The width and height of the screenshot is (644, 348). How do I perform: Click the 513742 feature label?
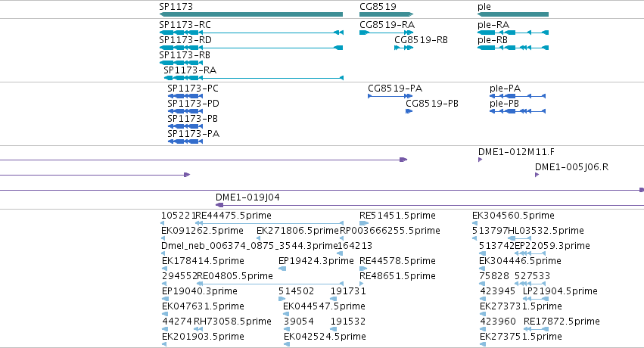click(x=497, y=246)
